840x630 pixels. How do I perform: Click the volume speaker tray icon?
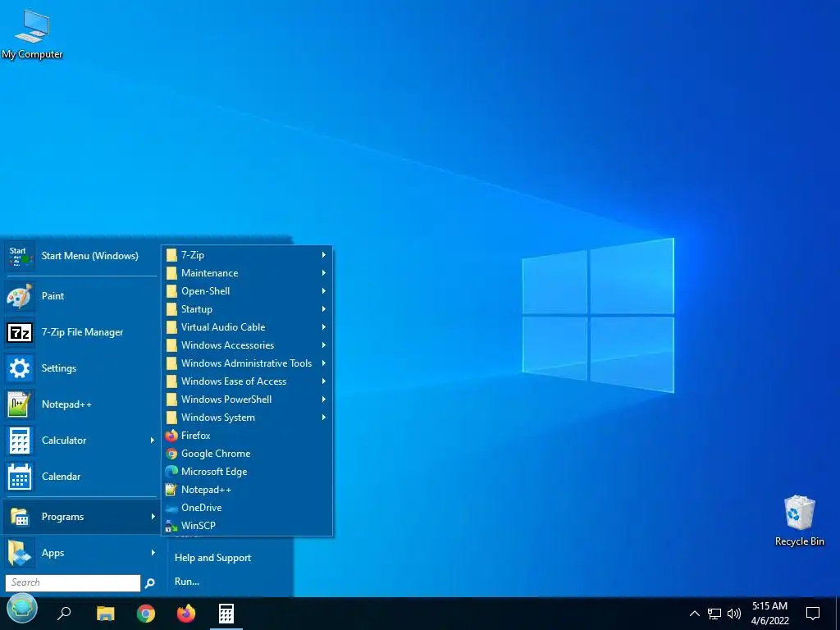(x=734, y=614)
